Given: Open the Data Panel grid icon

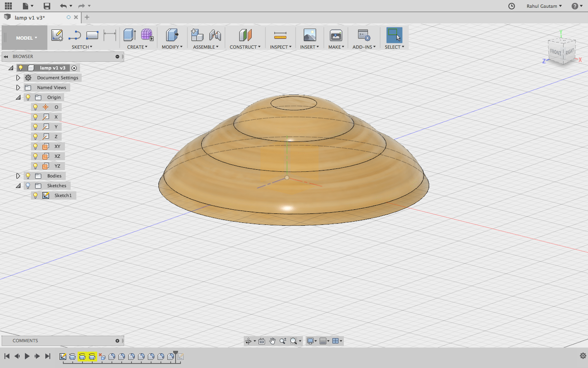Looking at the screenshot, I should click(x=8, y=6).
